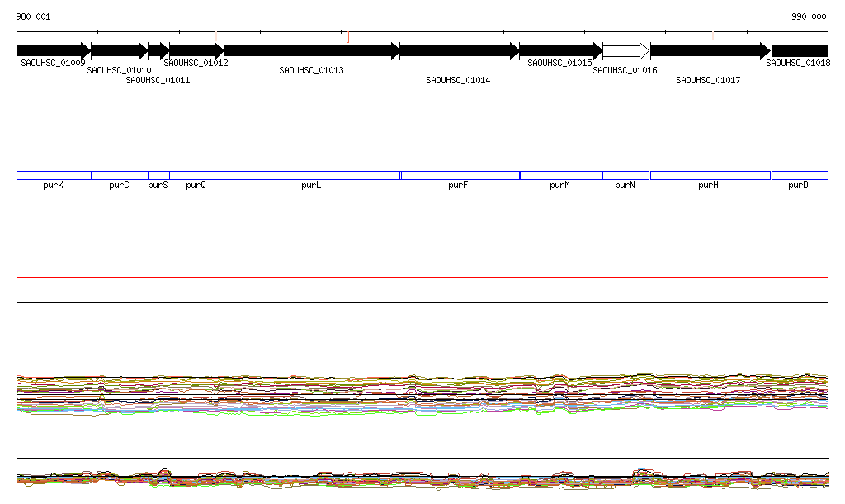Click the 980 001 start coordinate label
The image size is (845, 504).
pos(34,16)
